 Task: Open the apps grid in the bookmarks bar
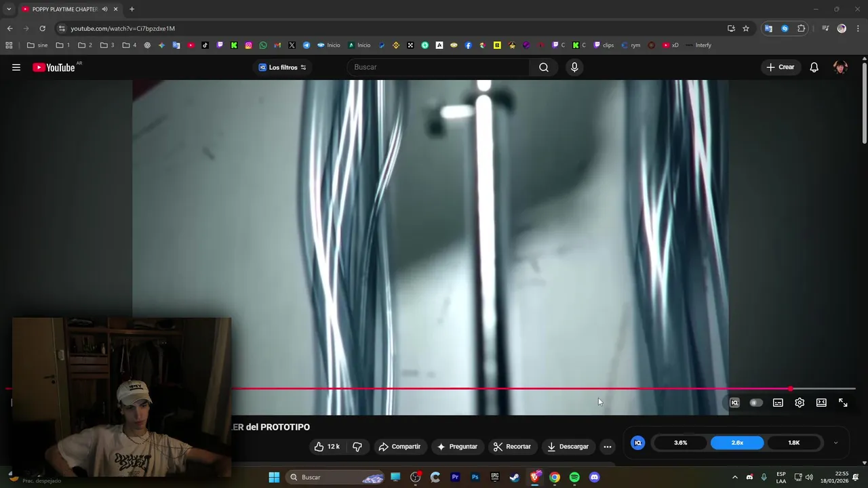9,45
